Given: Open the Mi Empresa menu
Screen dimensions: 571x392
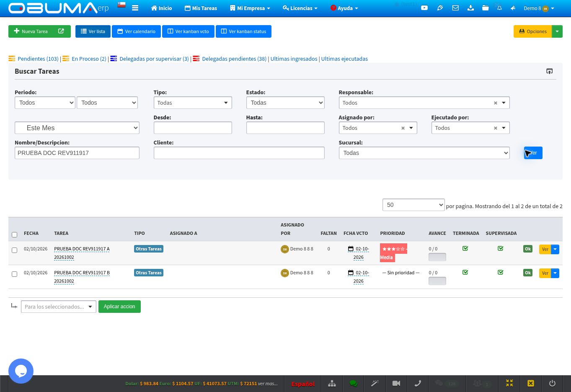Looking at the screenshot, I should pyautogui.click(x=250, y=8).
